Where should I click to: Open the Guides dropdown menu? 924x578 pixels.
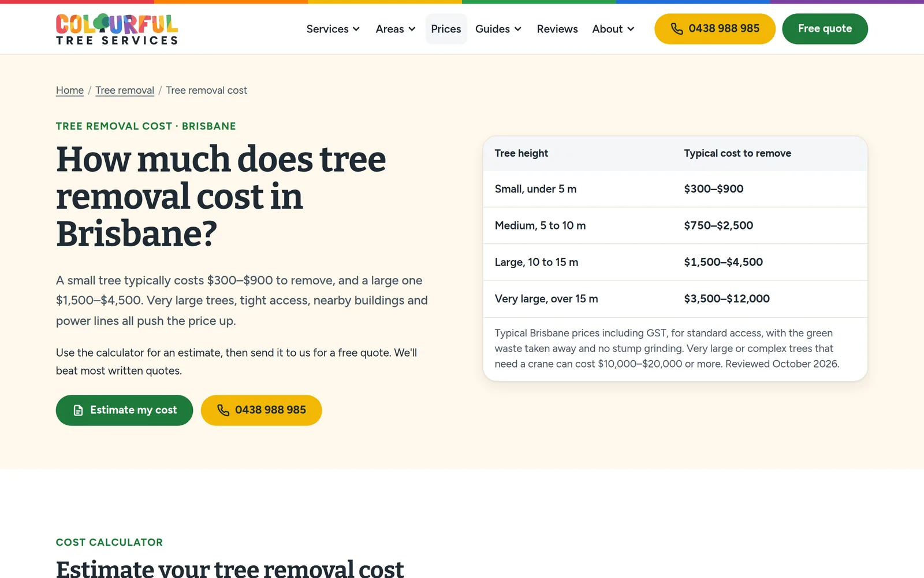(x=498, y=29)
